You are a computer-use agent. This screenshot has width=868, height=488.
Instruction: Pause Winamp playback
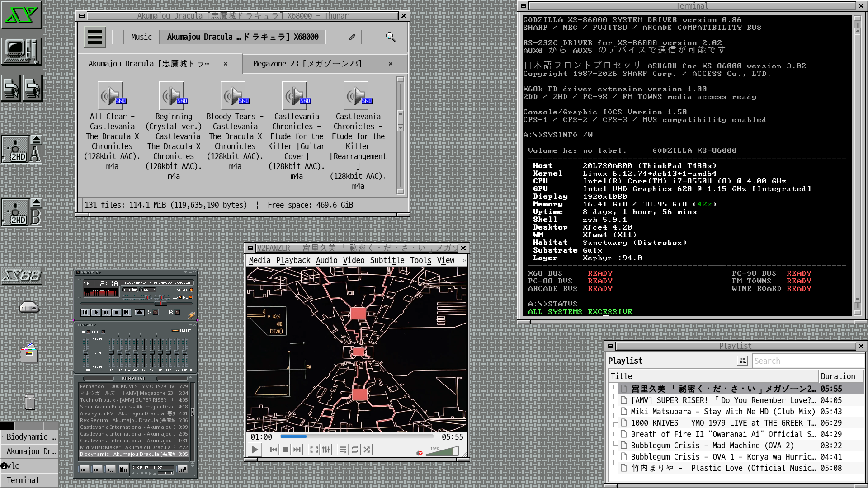[106, 312]
